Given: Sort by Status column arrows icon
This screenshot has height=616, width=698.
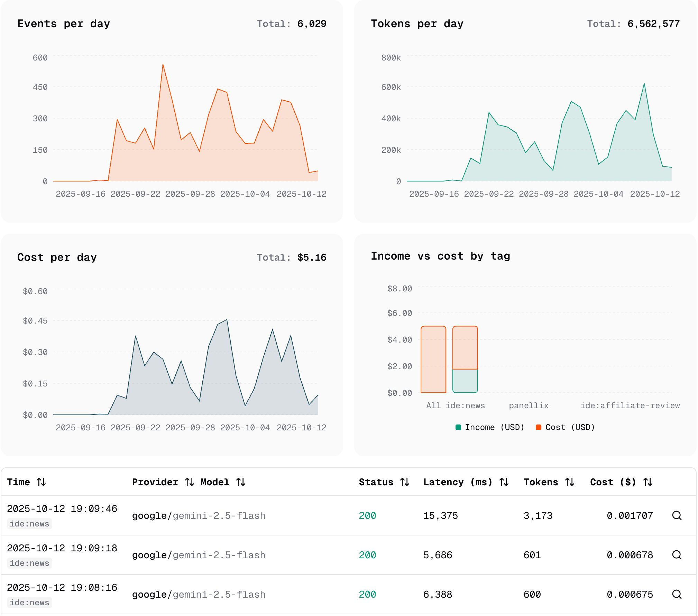Looking at the screenshot, I should pyautogui.click(x=405, y=482).
